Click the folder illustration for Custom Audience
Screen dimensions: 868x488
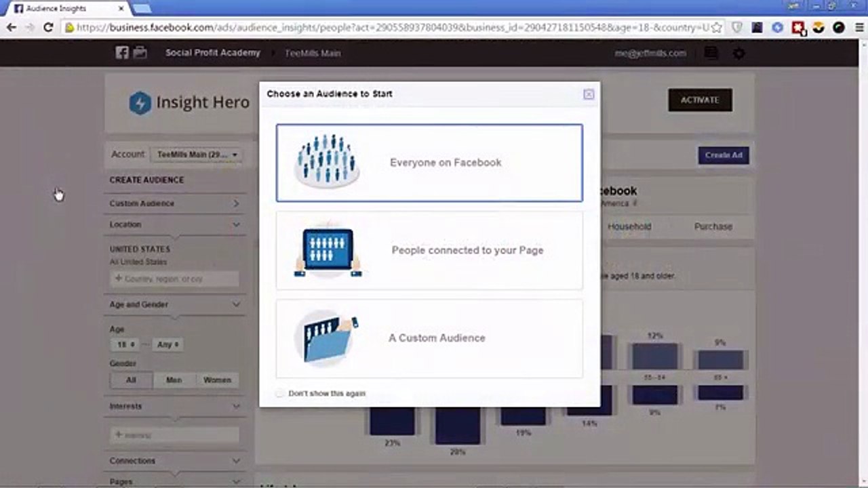327,338
